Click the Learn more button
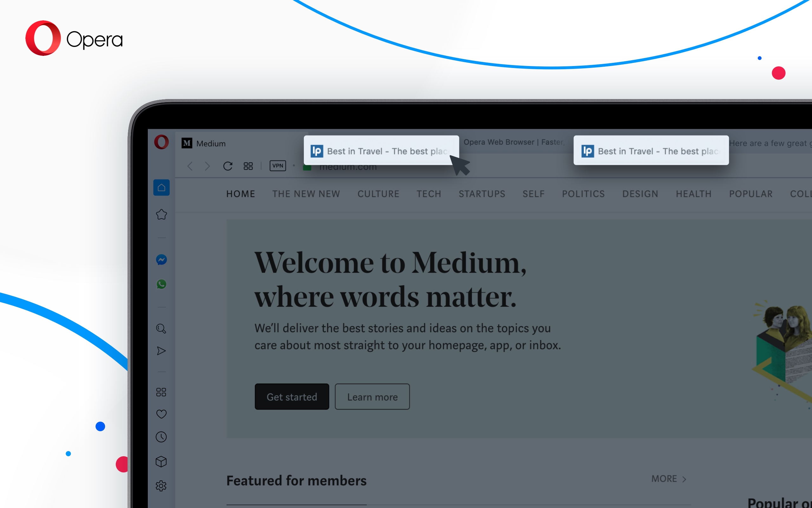812x508 pixels. (372, 397)
